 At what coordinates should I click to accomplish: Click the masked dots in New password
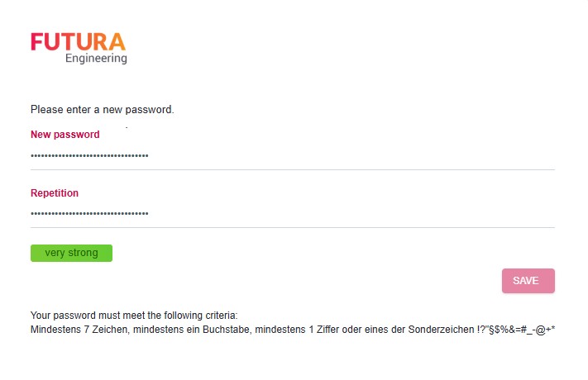click(89, 155)
